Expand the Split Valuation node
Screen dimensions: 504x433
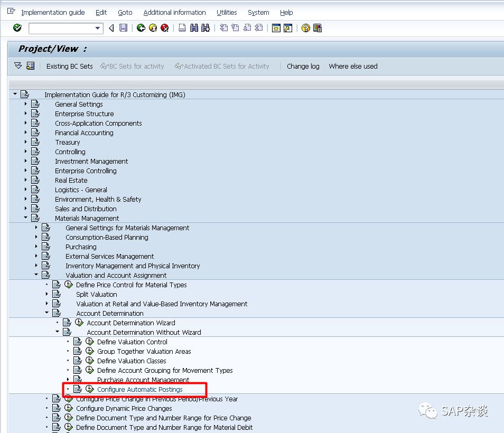[x=47, y=294]
